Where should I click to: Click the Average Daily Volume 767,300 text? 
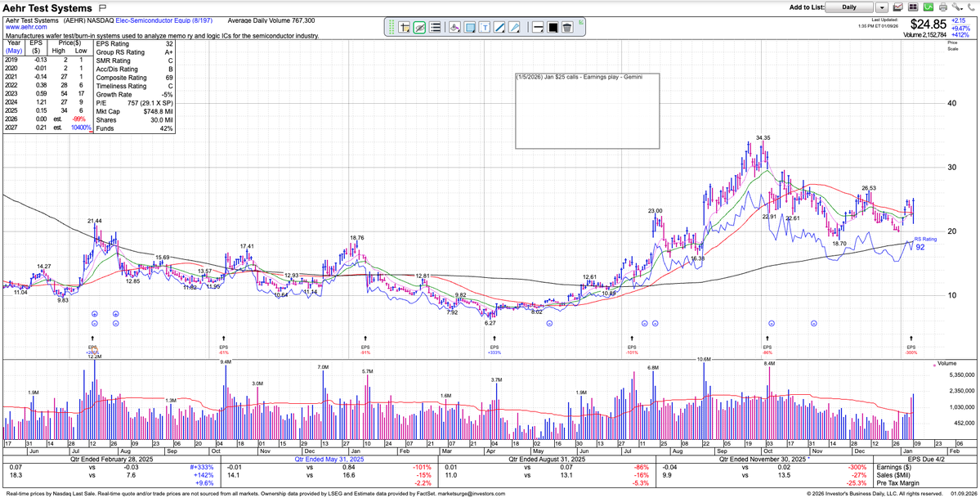[271, 20]
